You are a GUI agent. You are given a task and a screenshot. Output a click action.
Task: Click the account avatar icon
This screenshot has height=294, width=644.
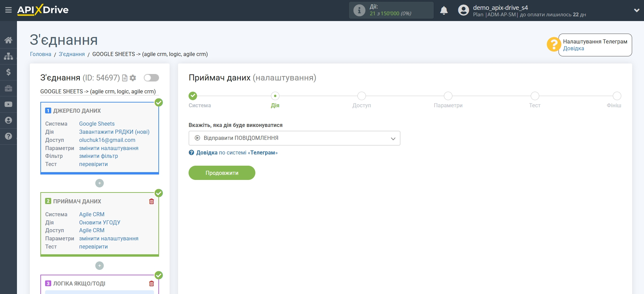[463, 10]
